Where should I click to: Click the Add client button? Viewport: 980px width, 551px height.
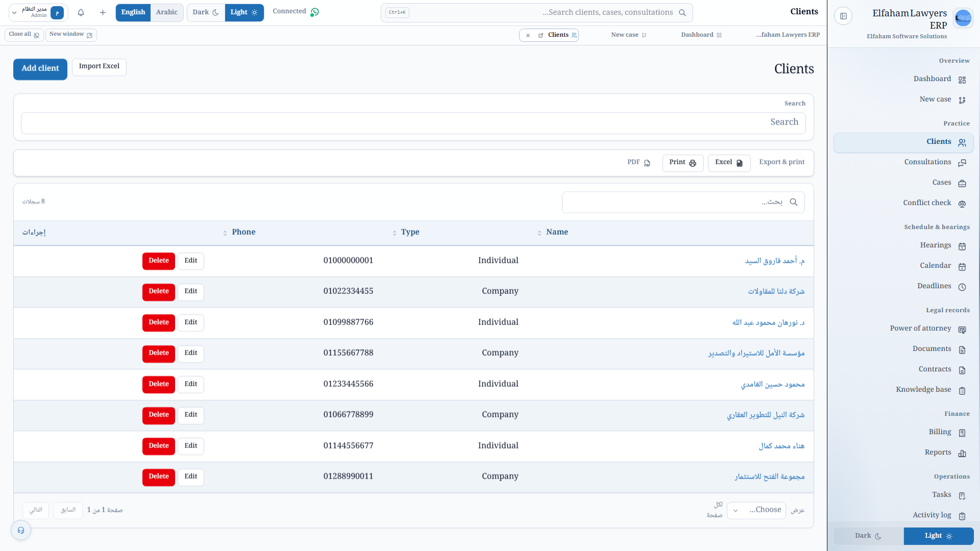coord(40,69)
